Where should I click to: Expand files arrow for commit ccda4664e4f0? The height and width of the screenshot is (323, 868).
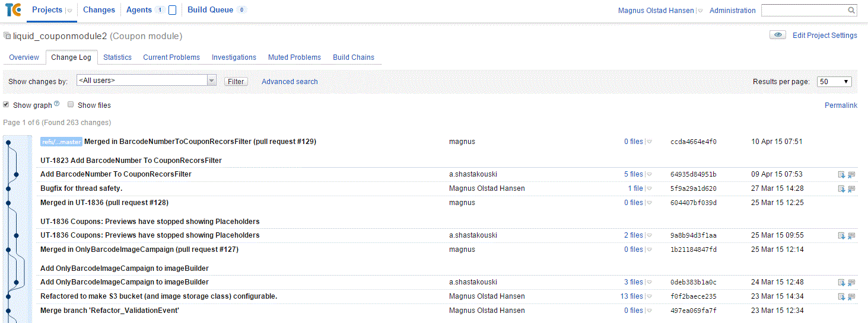tap(649, 142)
